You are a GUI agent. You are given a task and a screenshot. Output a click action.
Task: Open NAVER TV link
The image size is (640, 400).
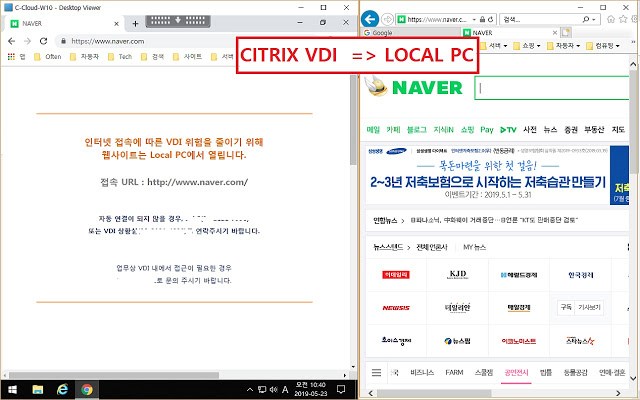point(508,130)
